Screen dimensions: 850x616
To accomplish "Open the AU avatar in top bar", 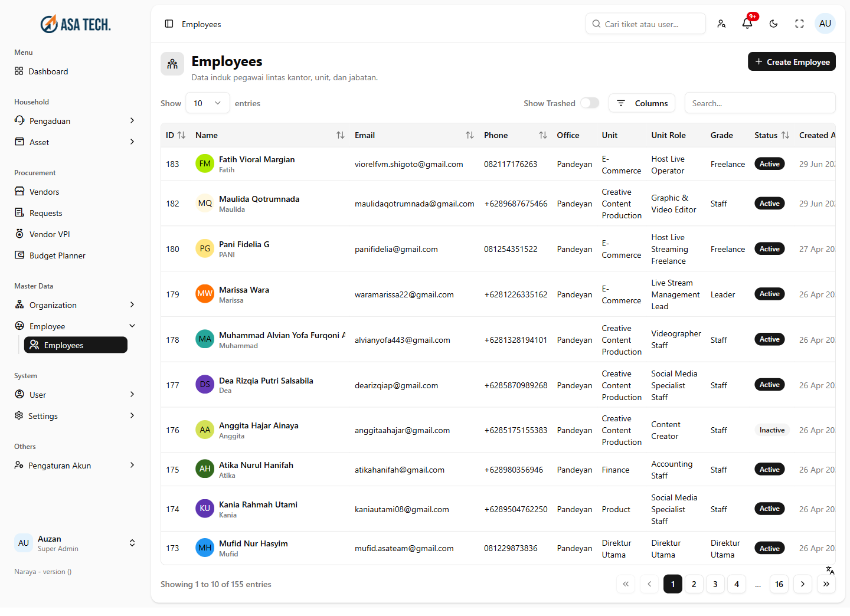I will [x=825, y=24].
